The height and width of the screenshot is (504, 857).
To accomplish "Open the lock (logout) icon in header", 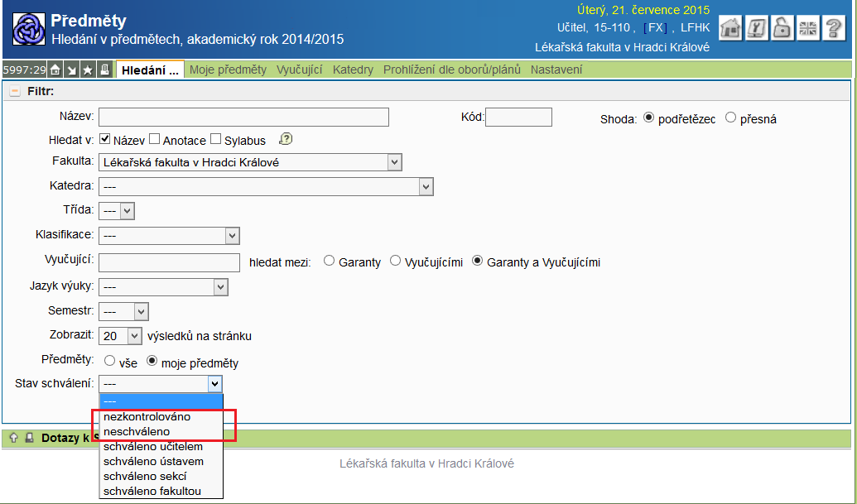I will [782, 28].
